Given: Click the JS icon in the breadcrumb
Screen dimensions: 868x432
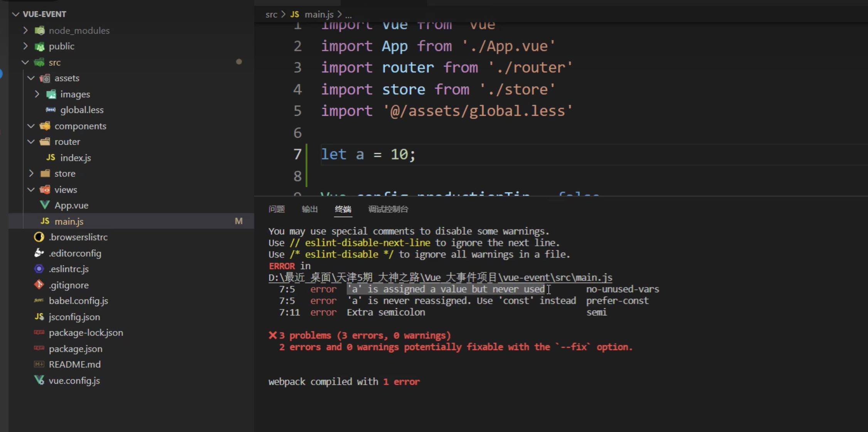Looking at the screenshot, I should [294, 15].
